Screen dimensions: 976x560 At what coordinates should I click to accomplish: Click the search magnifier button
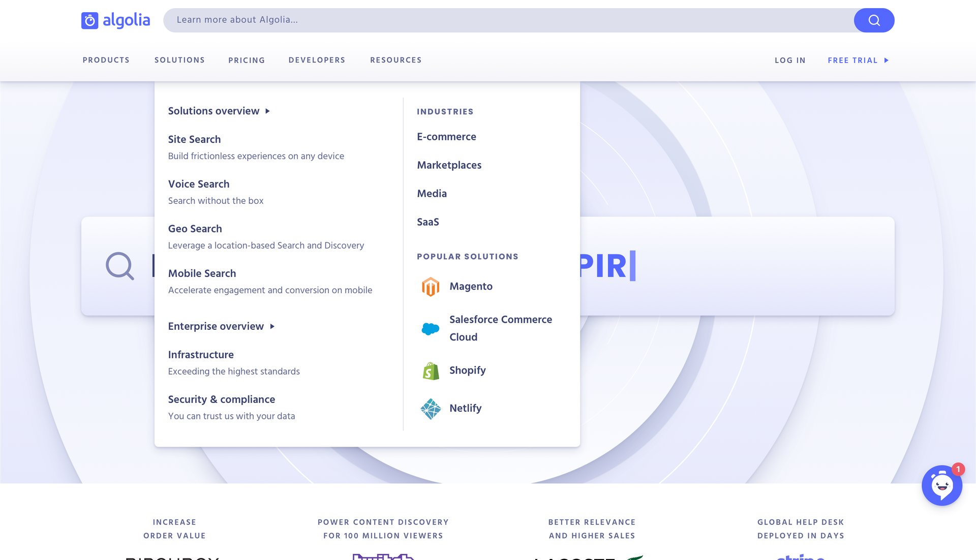click(x=874, y=20)
